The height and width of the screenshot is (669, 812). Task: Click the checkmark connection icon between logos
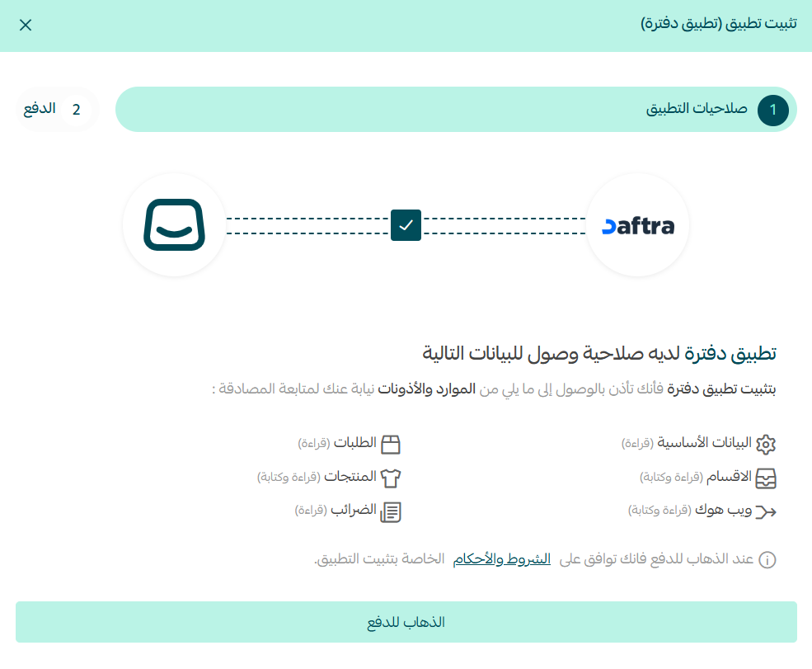(406, 225)
